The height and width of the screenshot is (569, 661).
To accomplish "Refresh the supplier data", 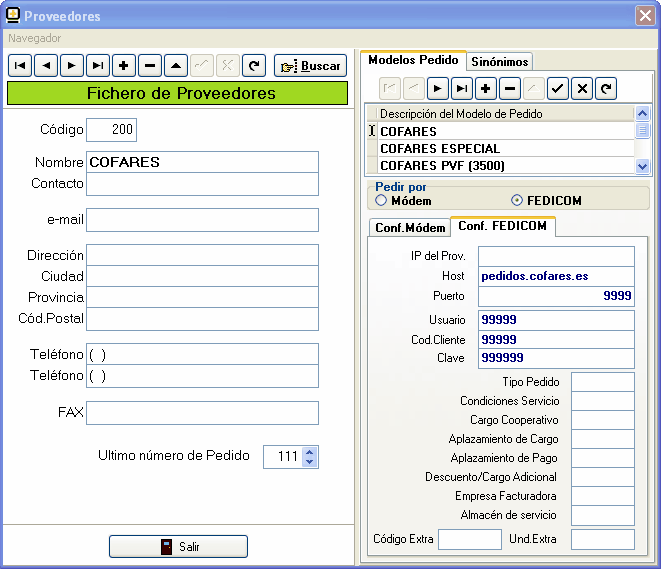I will (x=254, y=66).
